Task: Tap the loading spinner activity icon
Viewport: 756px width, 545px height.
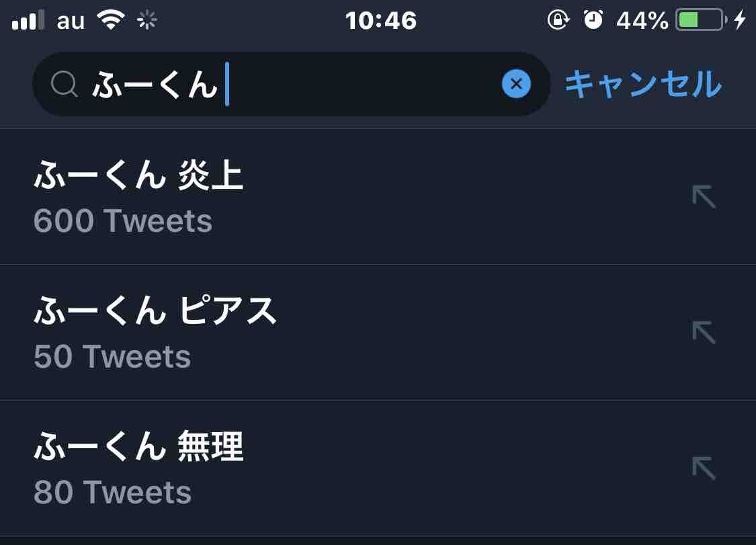Action: [146, 21]
